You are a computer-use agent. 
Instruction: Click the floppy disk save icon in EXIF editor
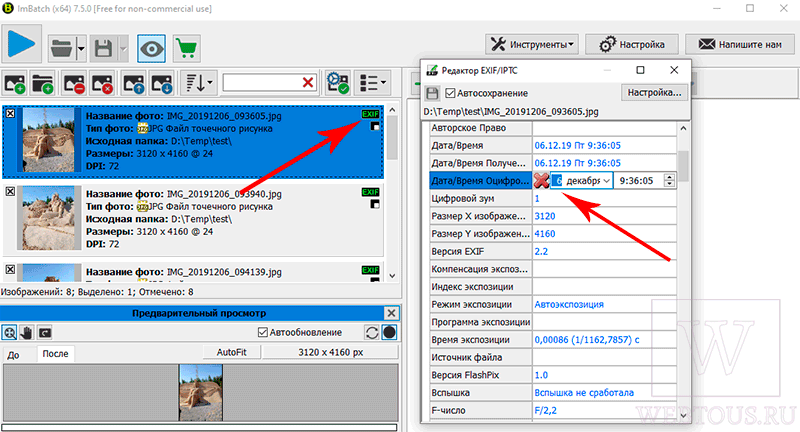(x=432, y=93)
